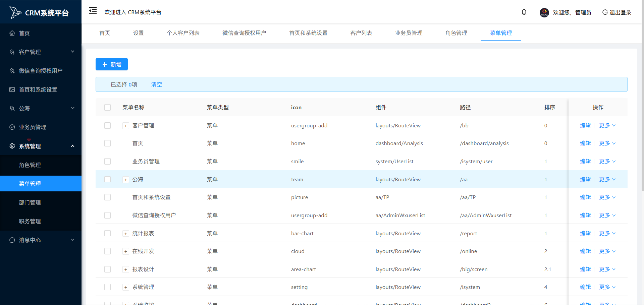This screenshot has height=305, width=644.
Task: Click /aa/AdminWxuserList path cell
Action: point(486,215)
